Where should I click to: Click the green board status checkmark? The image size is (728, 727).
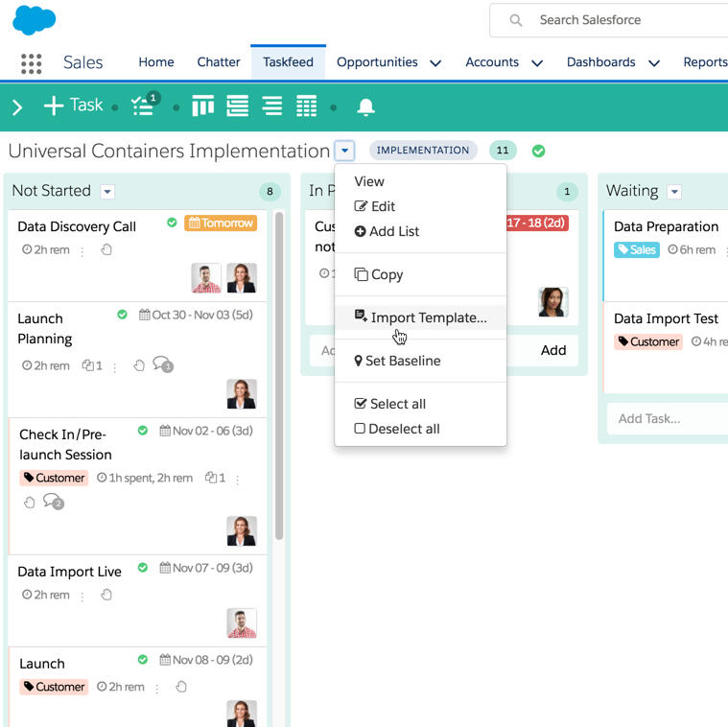click(x=539, y=151)
